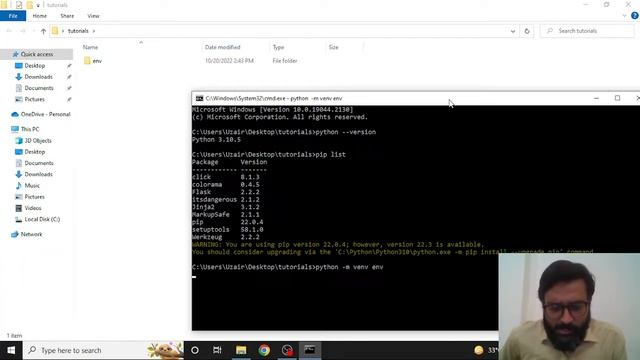This screenshot has height=360, width=640.
Task: Open Task View on taskbar
Action: point(217,350)
